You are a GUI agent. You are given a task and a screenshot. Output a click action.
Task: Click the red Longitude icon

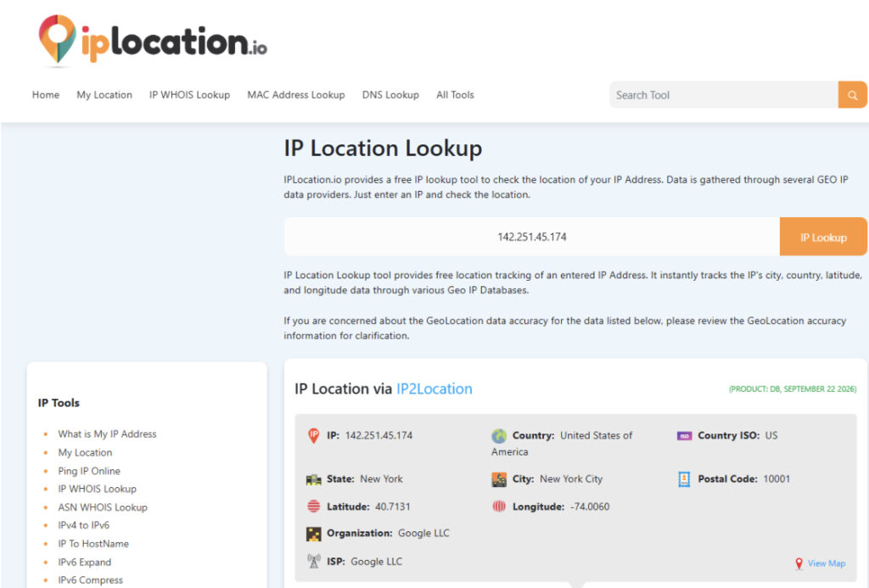pyautogui.click(x=499, y=507)
